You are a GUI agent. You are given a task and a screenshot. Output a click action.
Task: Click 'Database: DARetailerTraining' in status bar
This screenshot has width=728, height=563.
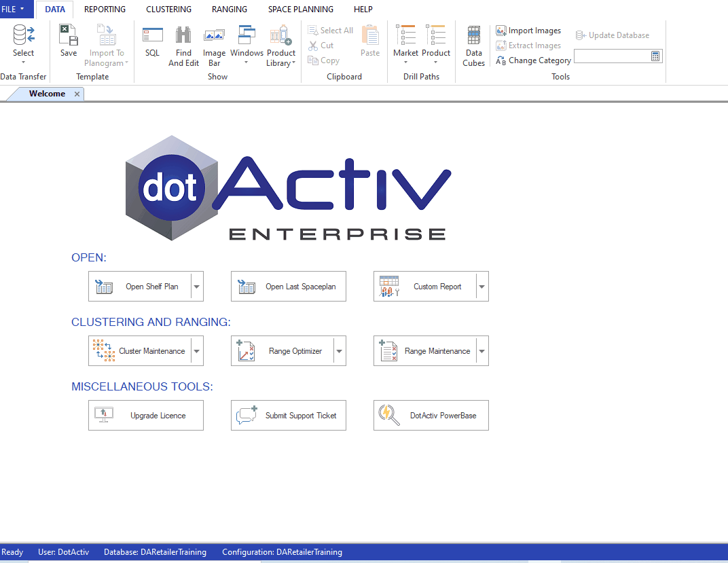(155, 552)
